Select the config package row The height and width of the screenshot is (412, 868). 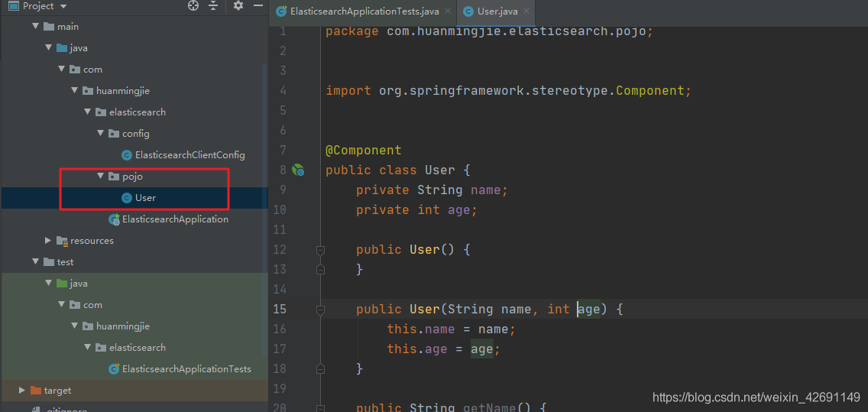[134, 134]
